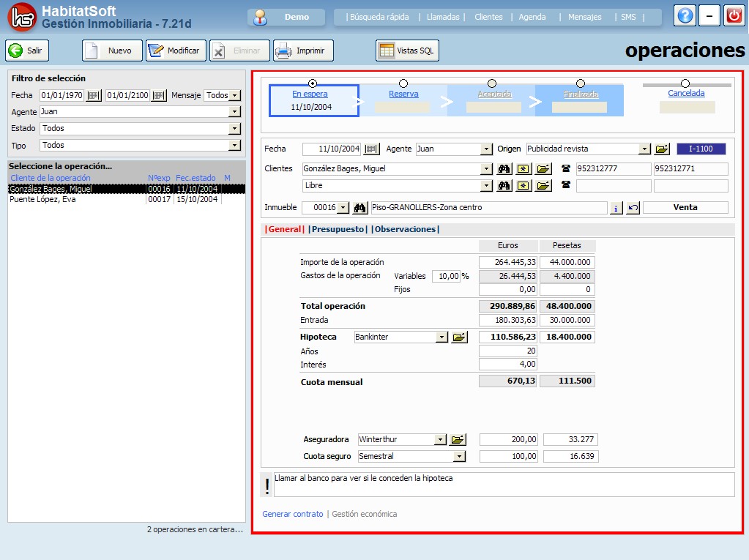749x560 pixels.
Task: Print with the Imprimir button
Action: pyautogui.click(x=303, y=51)
